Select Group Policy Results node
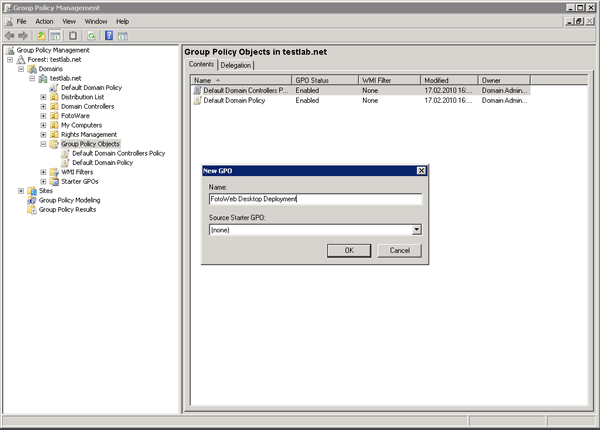600x430 pixels. [67, 209]
